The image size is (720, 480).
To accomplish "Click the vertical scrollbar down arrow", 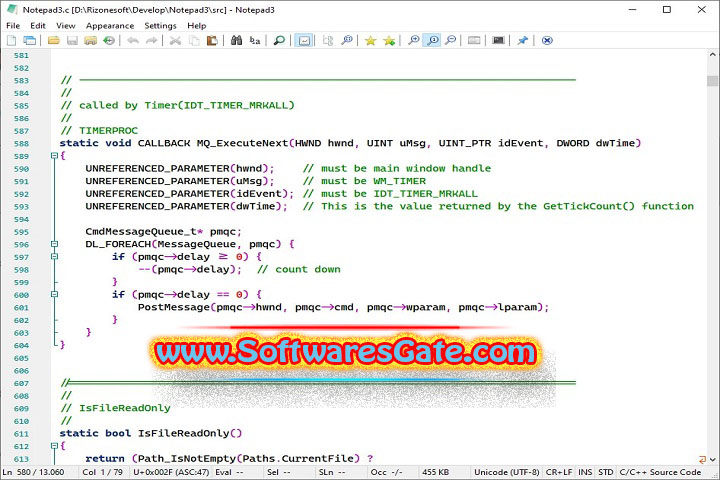I will coord(712,459).
